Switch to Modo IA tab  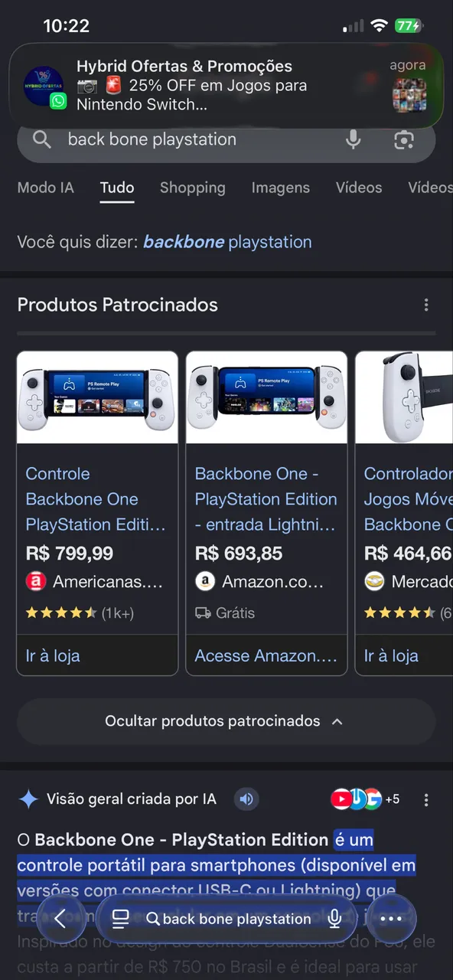(46, 188)
